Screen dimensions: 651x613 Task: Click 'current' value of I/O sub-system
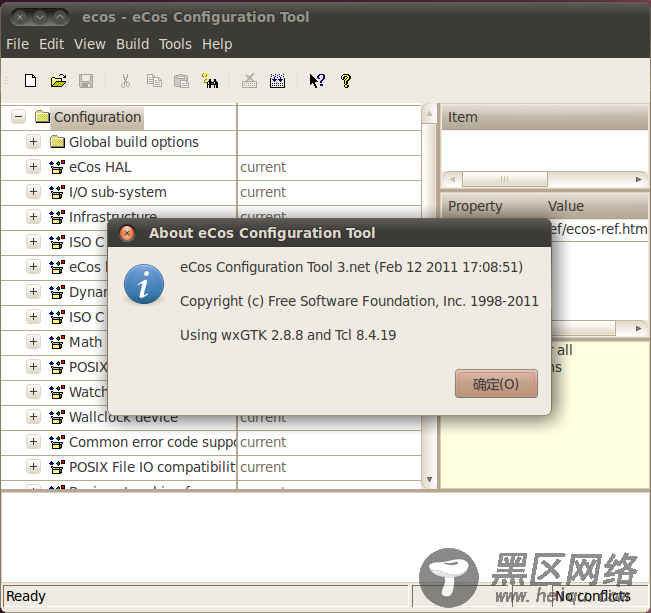point(263,192)
